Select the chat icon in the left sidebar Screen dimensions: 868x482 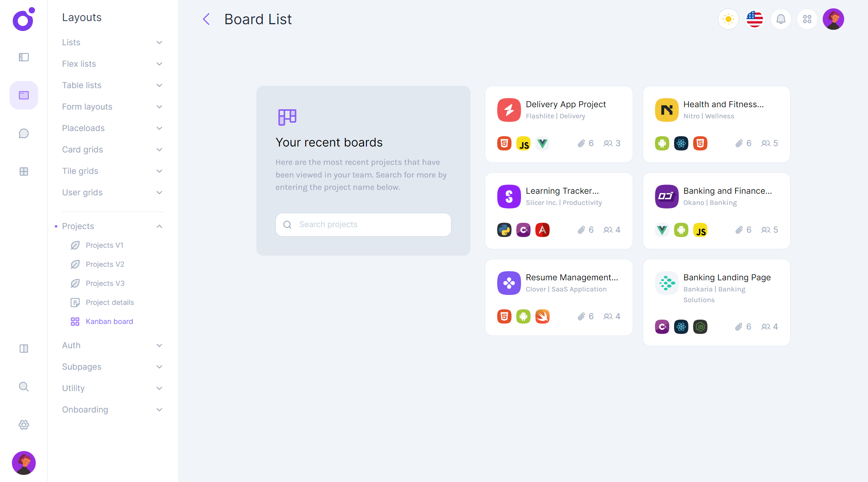coord(23,133)
